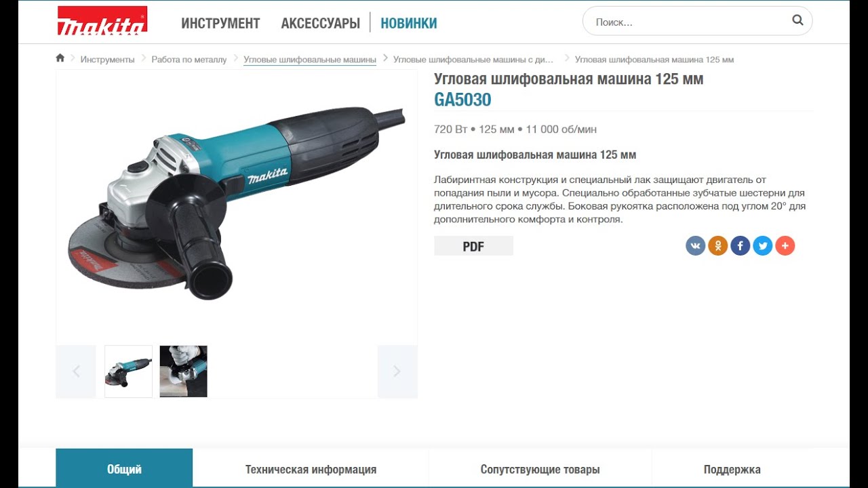Show previous thumbnail with left arrow

pyautogui.click(x=76, y=371)
